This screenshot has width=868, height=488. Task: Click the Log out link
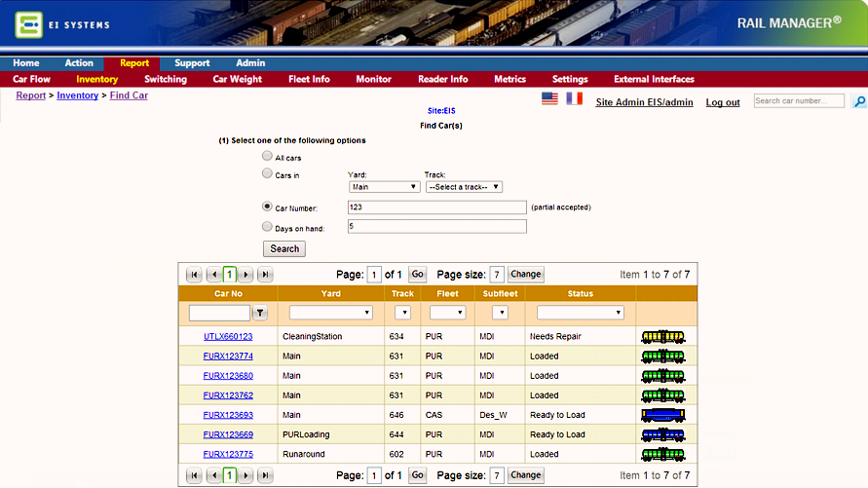pyautogui.click(x=722, y=102)
